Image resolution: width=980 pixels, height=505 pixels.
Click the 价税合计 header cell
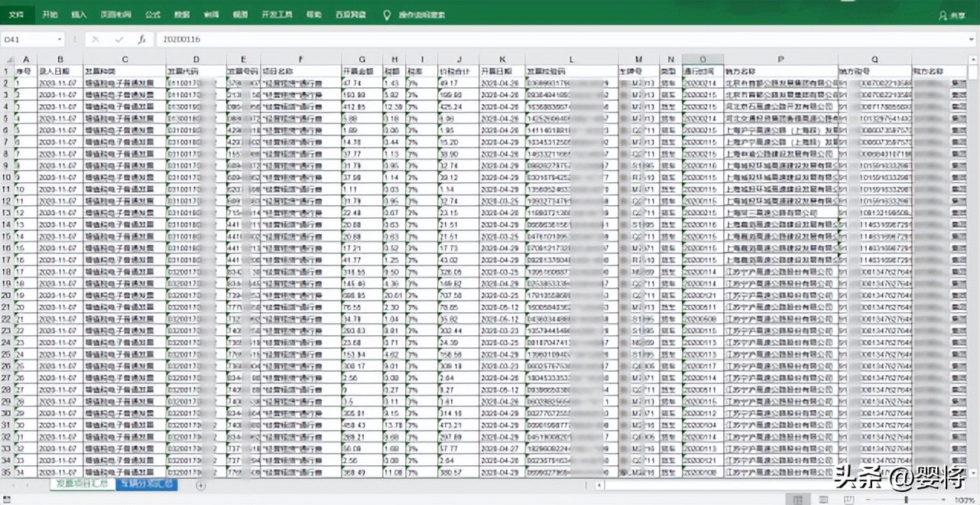tap(459, 70)
